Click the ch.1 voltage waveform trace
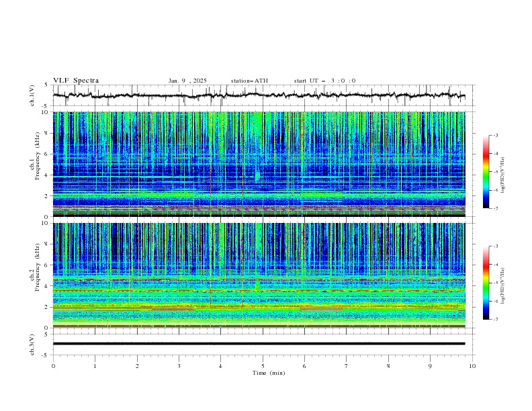532x411 pixels. (x=259, y=95)
